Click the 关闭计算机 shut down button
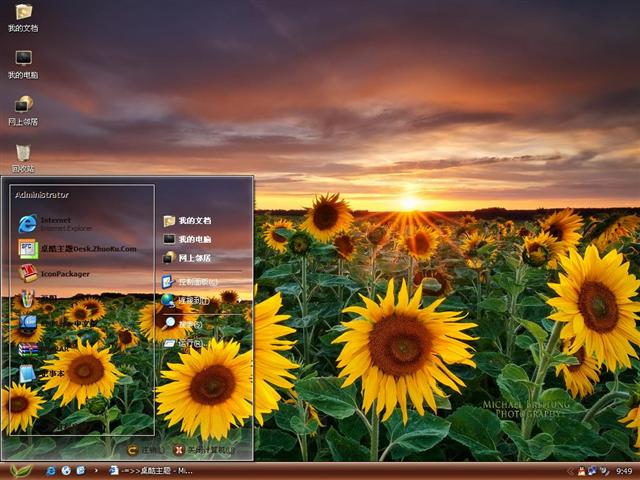The image size is (640, 480). 204,450
